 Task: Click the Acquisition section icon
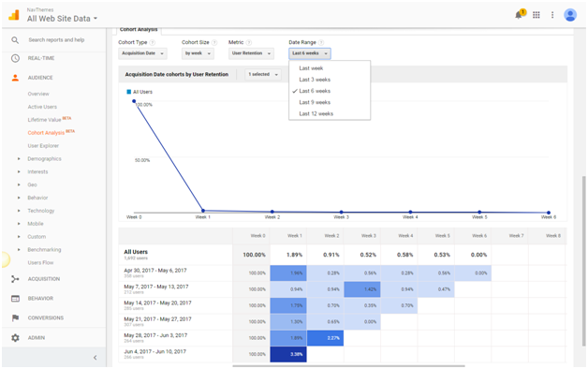15,279
